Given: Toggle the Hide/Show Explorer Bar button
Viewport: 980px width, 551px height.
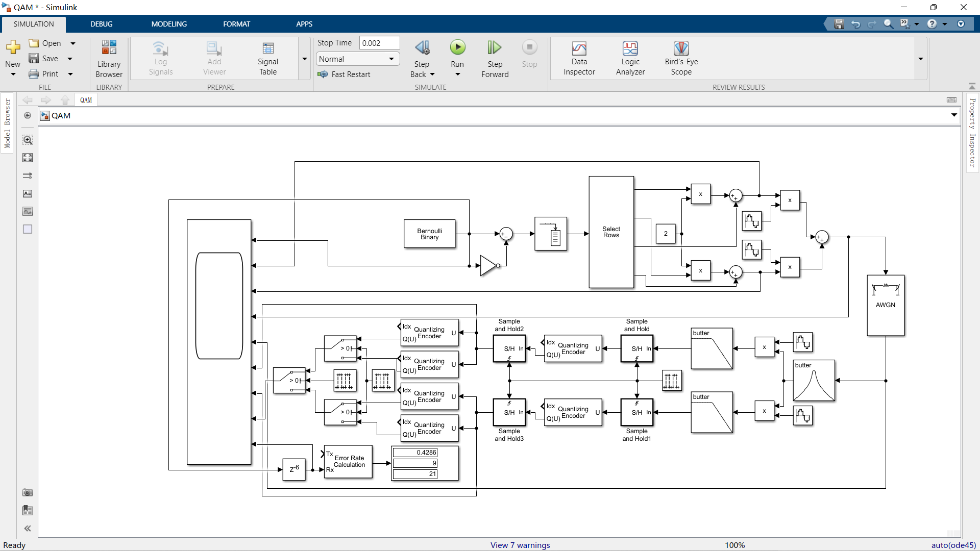Looking at the screenshot, I should point(28,116).
